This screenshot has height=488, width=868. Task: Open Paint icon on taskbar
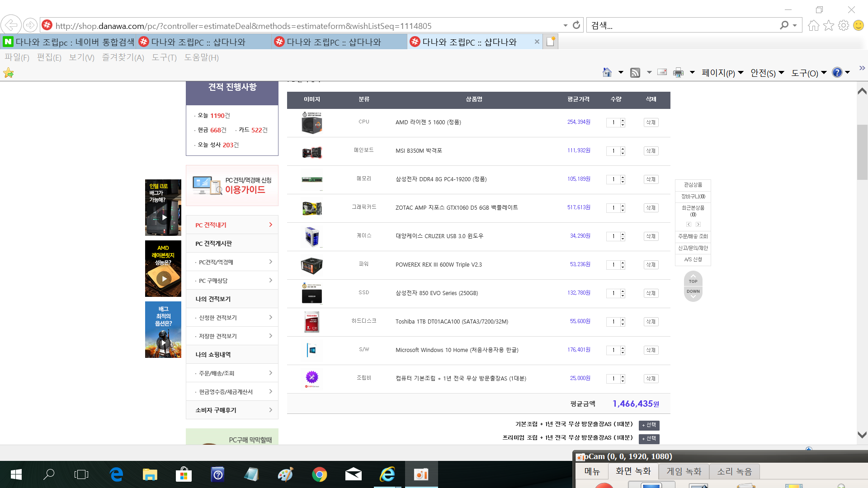coord(285,474)
